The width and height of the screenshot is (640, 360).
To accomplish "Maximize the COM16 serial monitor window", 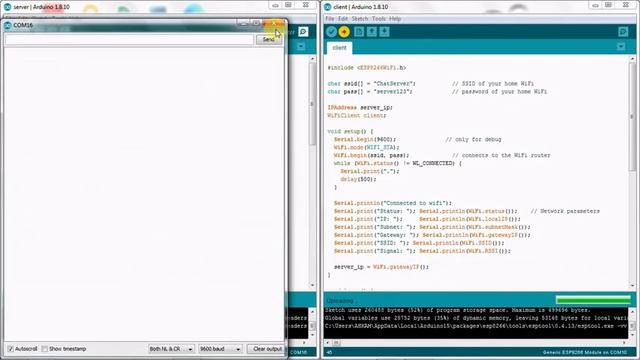I will pyautogui.click(x=256, y=24).
